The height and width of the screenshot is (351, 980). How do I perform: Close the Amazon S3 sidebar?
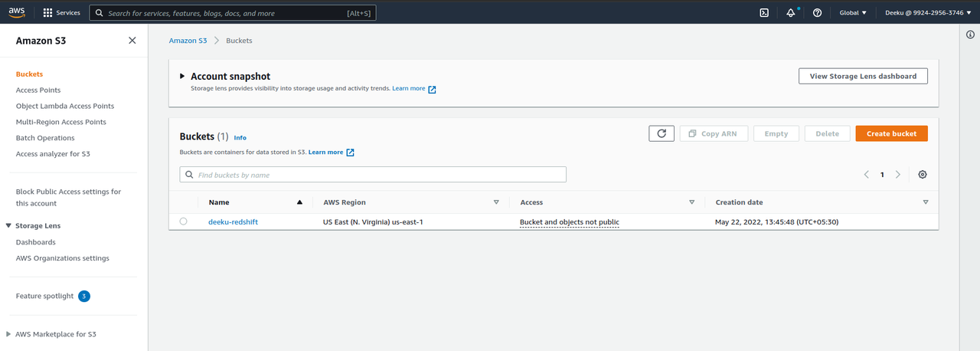pyautogui.click(x=132, y=41)
